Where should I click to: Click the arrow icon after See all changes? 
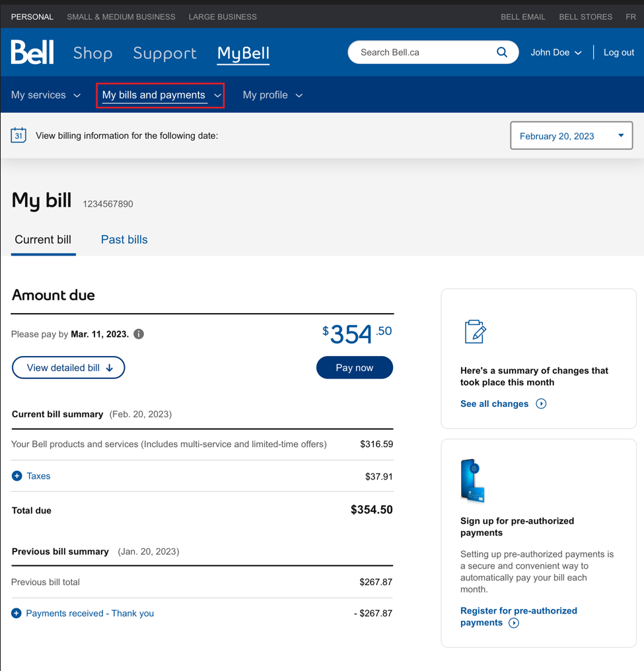(x=541, y=404)
